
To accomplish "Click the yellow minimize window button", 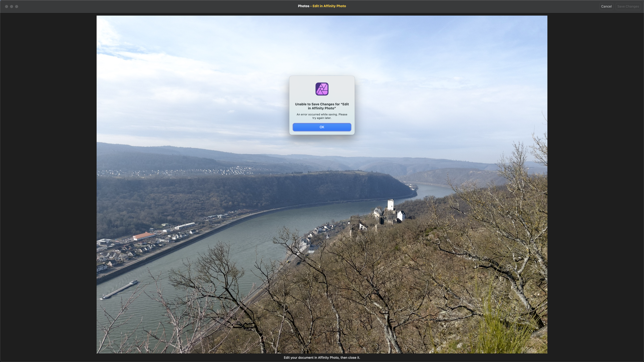I will click(11, 7).
